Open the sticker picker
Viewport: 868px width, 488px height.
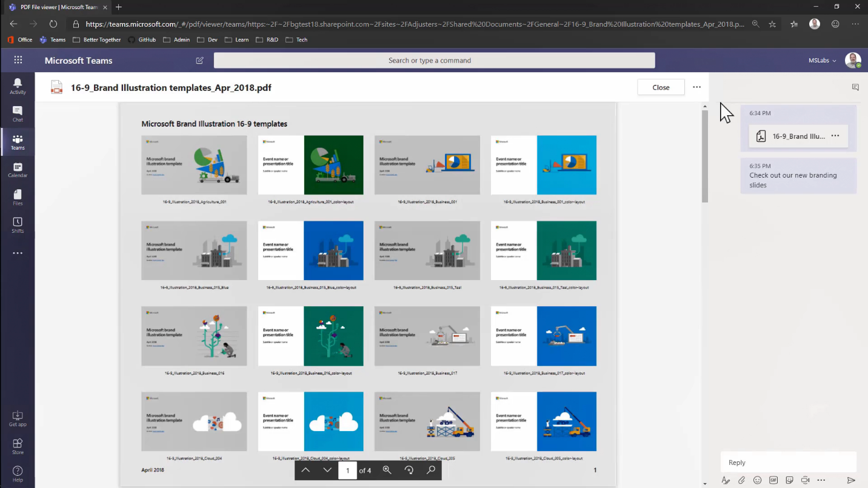coord(789,480)
